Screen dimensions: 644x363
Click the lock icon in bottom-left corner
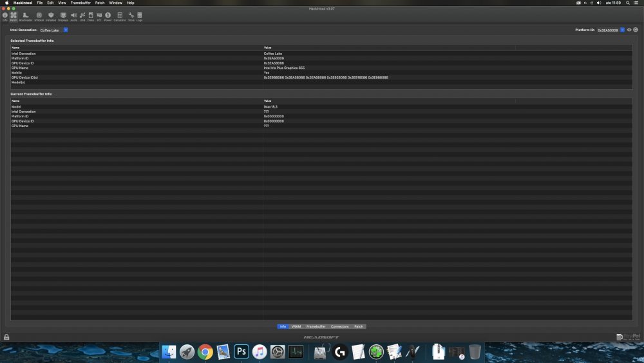pyautogui.click(x=6, y=337)
